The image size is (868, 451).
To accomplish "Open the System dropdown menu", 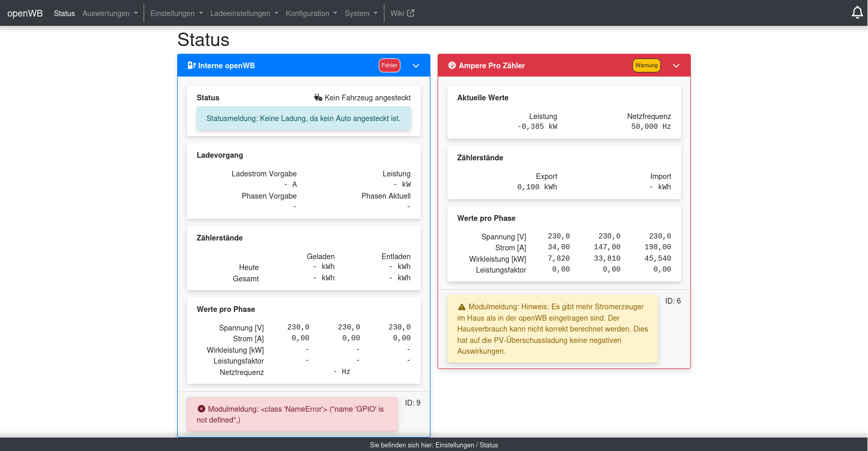I will [x=361, y=13].
